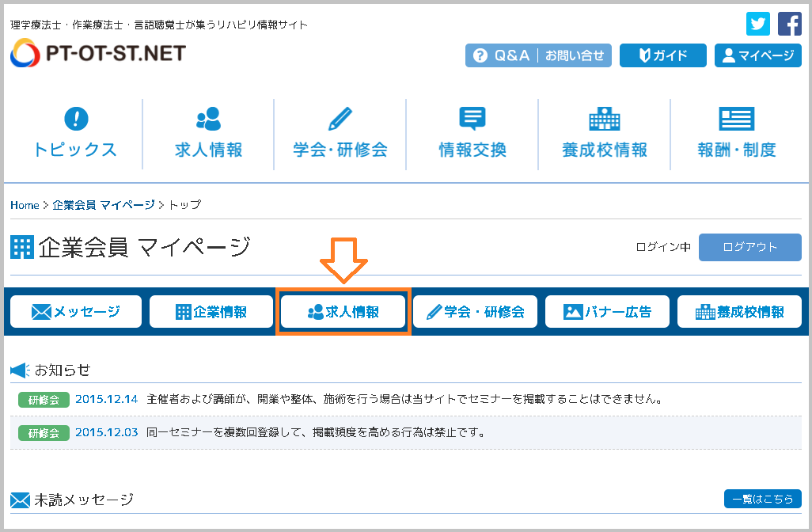
Task: Open the Facebook icon link
Action: coord(789,24)
